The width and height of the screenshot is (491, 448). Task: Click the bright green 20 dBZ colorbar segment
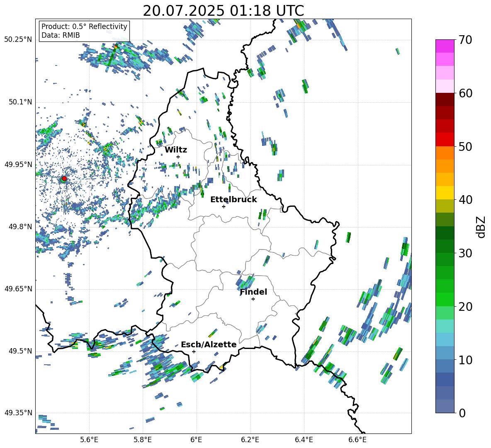445,299
